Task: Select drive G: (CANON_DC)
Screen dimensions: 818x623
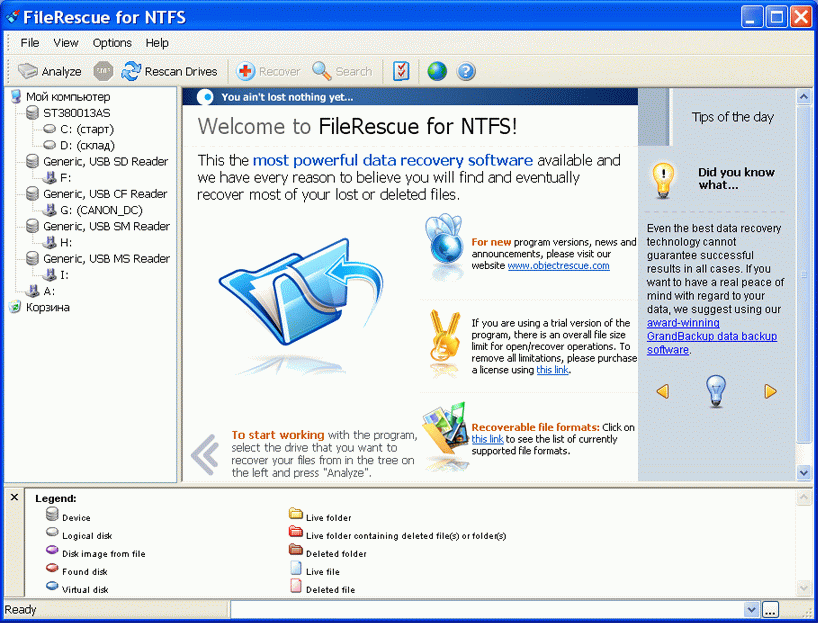Action: (101, 210)
